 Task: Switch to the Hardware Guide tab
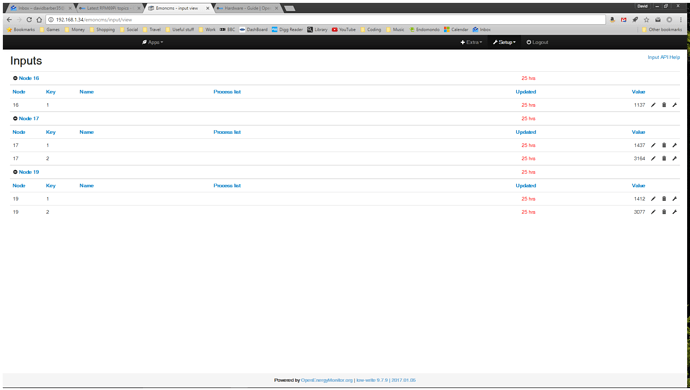point(247,8)
